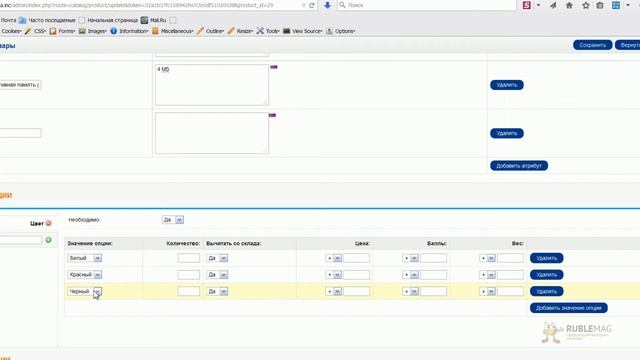Click Добавить значение опции button
The height and width of the screenshot is (360, 640).
coord(569,308)
